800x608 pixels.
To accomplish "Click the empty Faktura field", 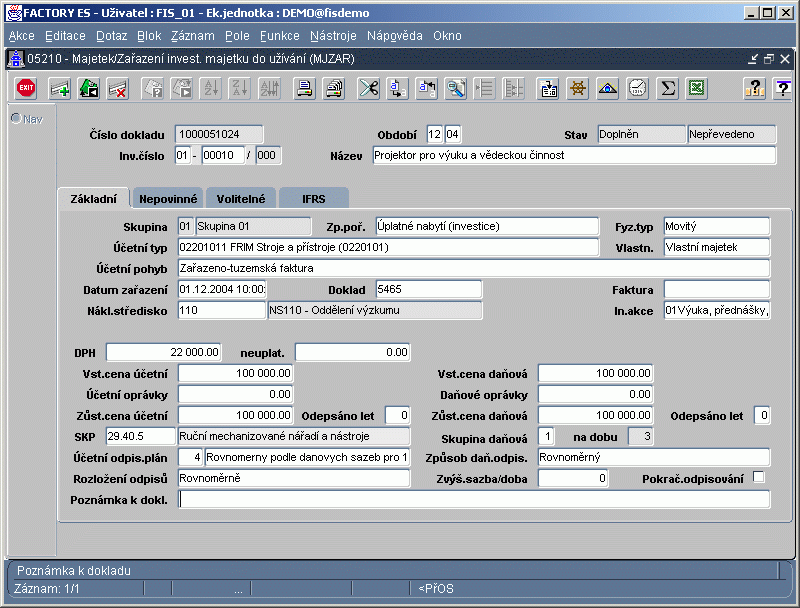I will [x=717, y=289].
